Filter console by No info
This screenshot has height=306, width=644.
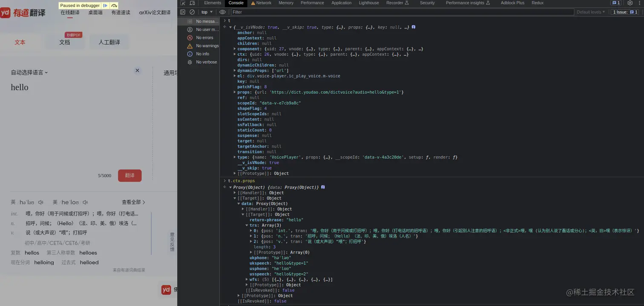click(198, 54)
